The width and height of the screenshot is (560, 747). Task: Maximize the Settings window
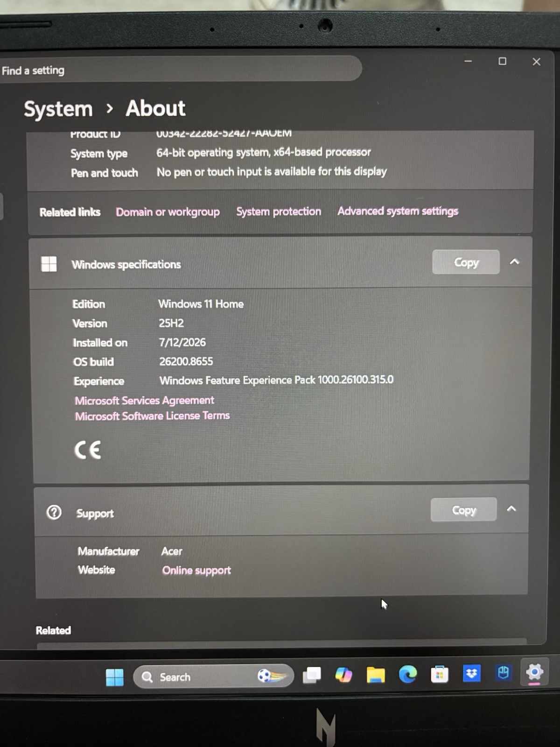click(502, 61)
